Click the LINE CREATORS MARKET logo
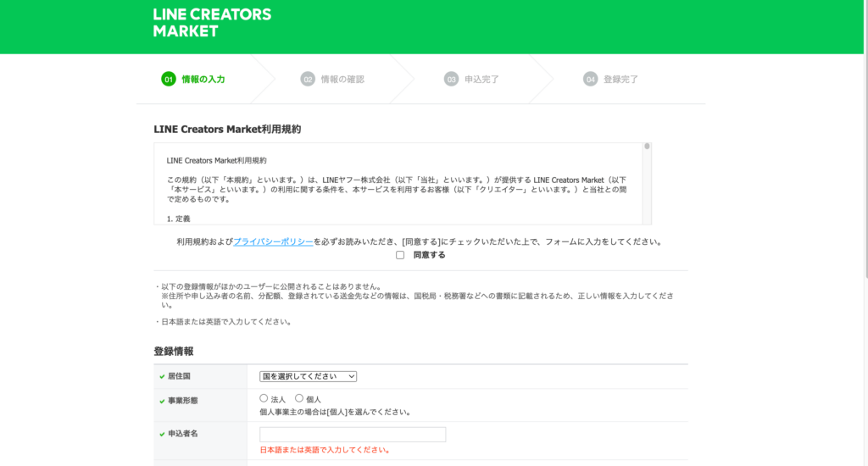Image resolution: width=868 pixels, height=466 pixels. (x=212, y=23)
